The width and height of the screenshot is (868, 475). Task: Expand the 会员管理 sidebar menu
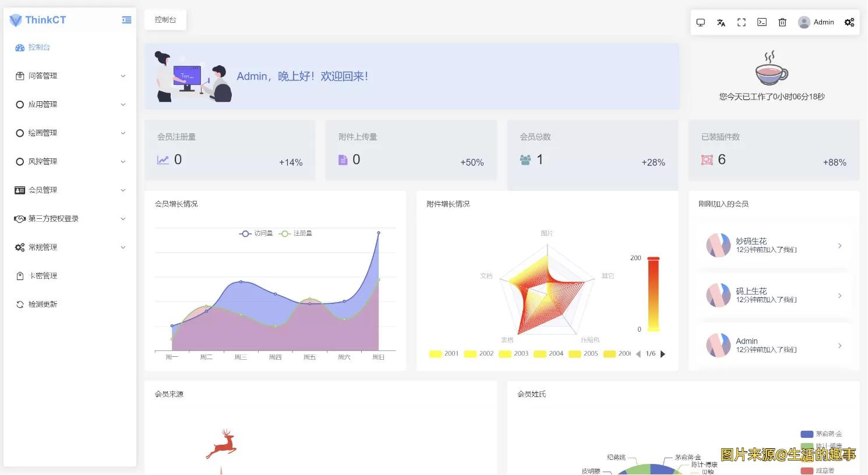click(x=70, y=190)
